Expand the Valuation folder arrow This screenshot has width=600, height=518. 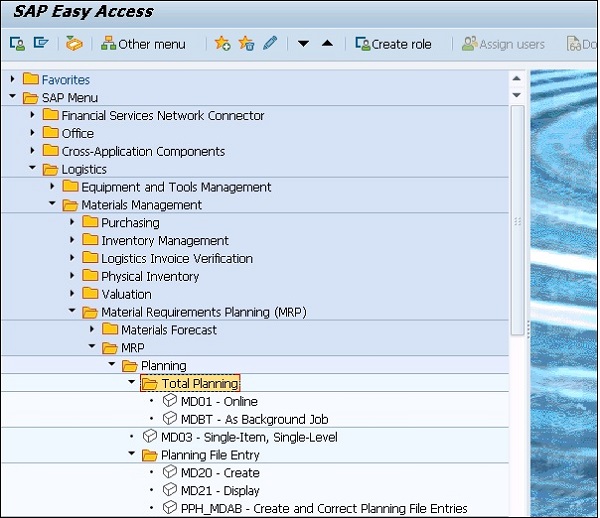(x=72, y=293)
